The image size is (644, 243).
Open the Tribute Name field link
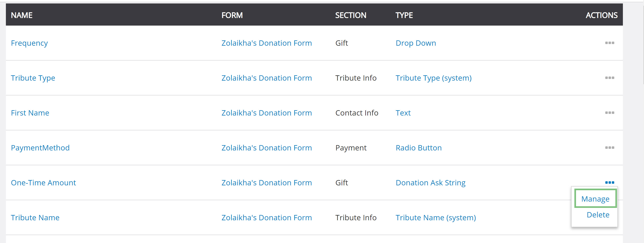click(x=35, y=217)
